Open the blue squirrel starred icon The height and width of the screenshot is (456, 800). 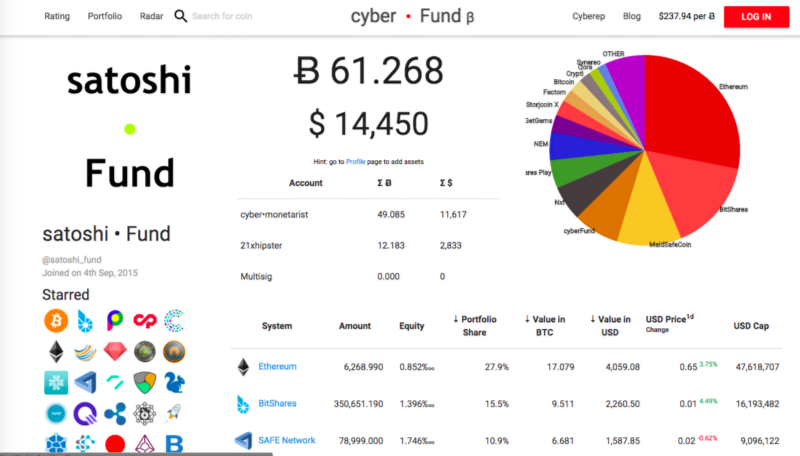click(x=174, y=383)
